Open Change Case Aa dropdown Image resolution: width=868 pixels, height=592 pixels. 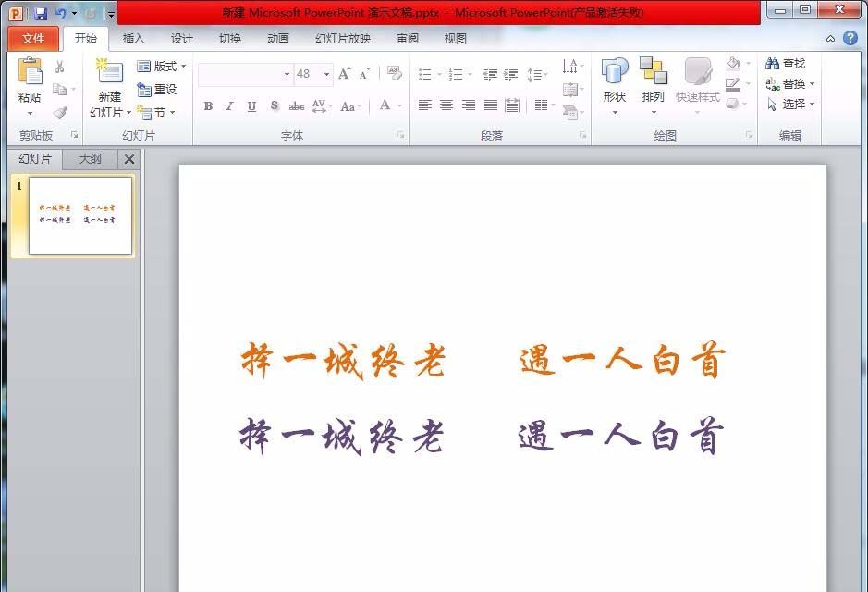[x=351, y=105]
